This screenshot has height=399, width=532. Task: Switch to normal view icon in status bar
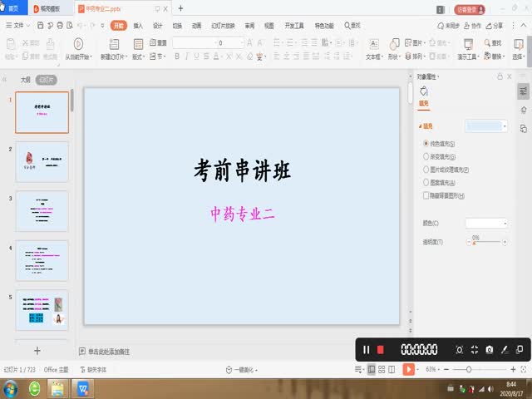tap(372, 369)
